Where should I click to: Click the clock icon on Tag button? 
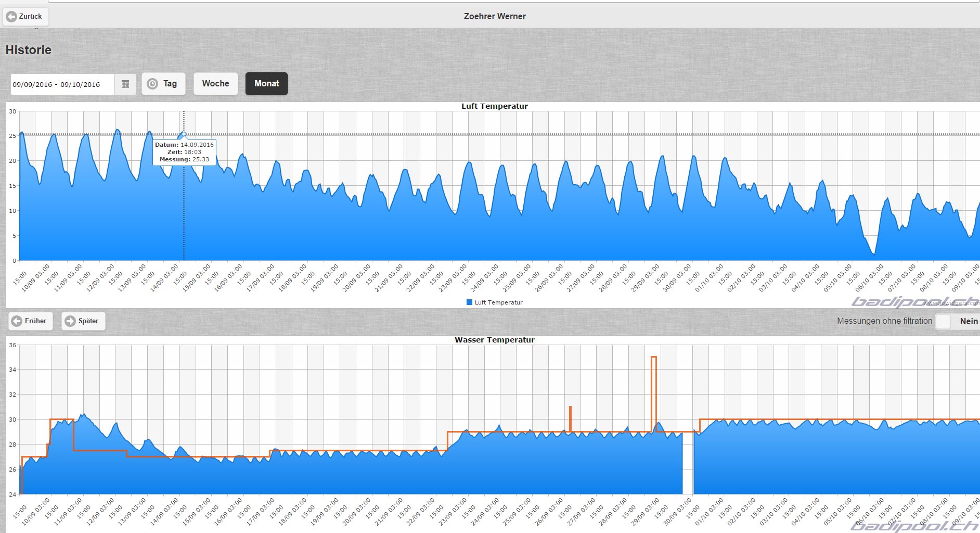tap(152, 84)
